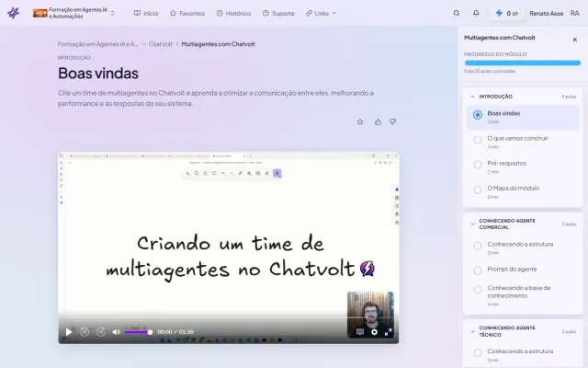Open the RA user avatar
This screenshot has width=588, height=368.
tap(575, 13)
